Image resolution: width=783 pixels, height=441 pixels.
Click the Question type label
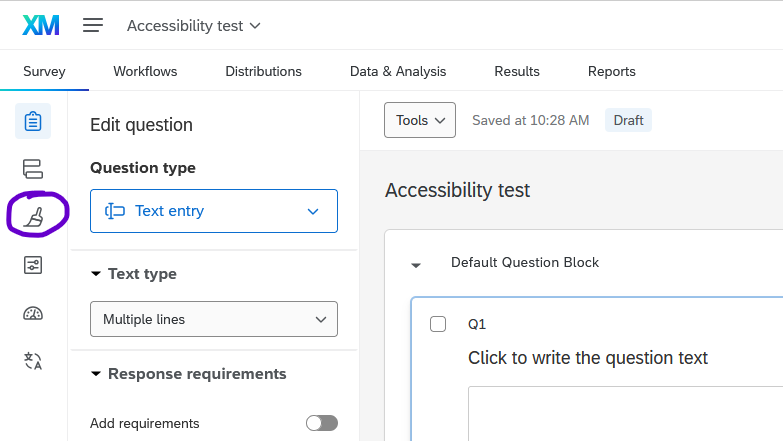(143, 168)
